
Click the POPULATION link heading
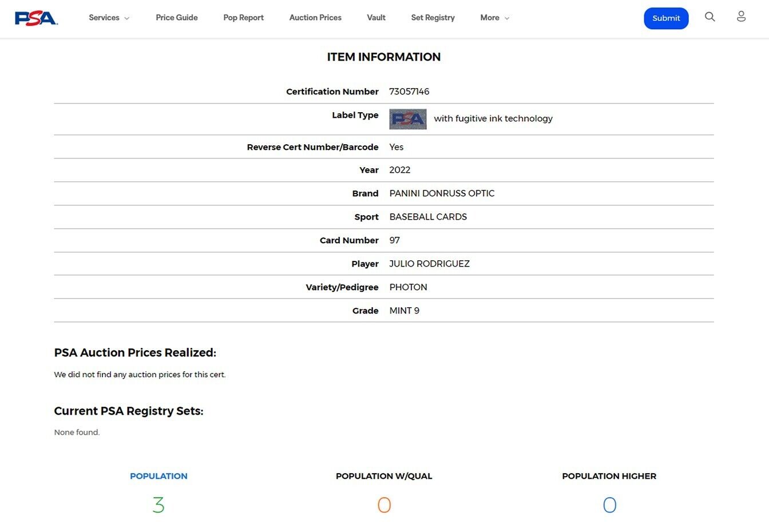point(158,476)
